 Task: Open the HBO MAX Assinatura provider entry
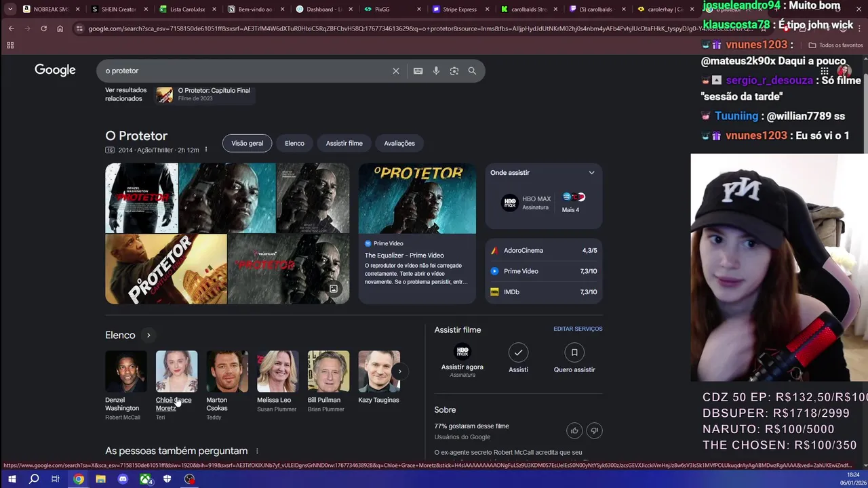526,203
